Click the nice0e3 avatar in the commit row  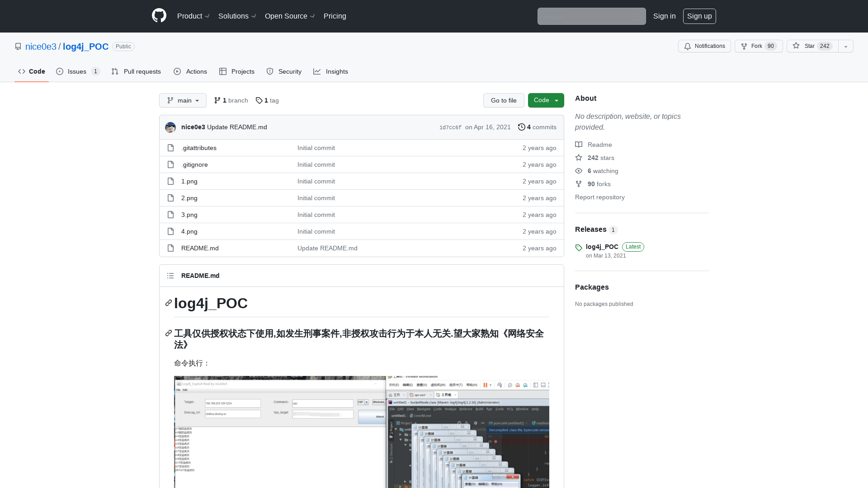click(x=170, y=127)
